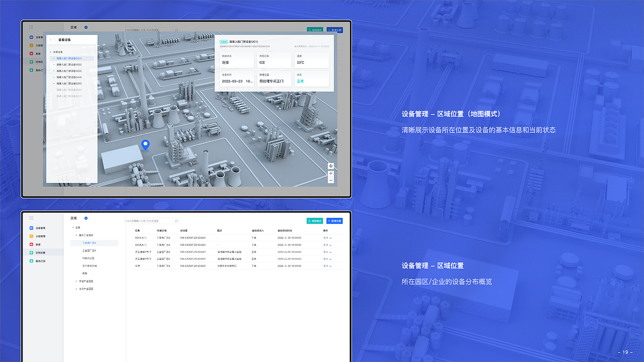Select greyed device 海康人脸门禁设备(006)

point(69,89)
